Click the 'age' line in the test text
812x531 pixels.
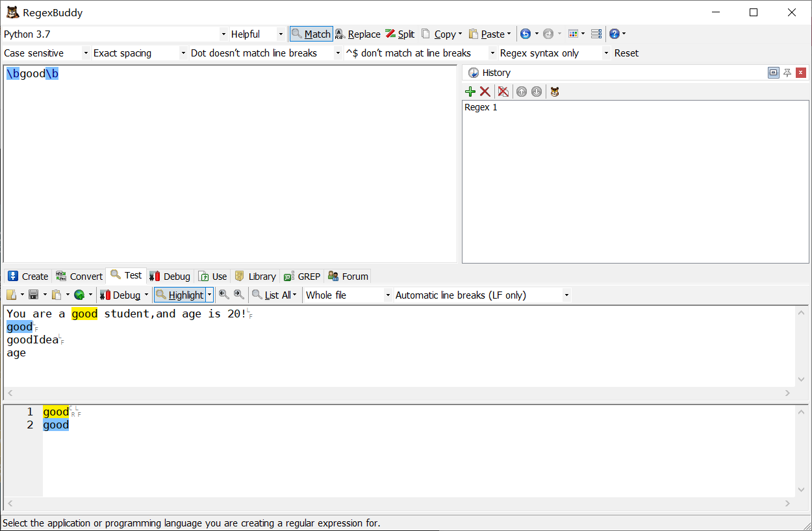tap(16, 353)
